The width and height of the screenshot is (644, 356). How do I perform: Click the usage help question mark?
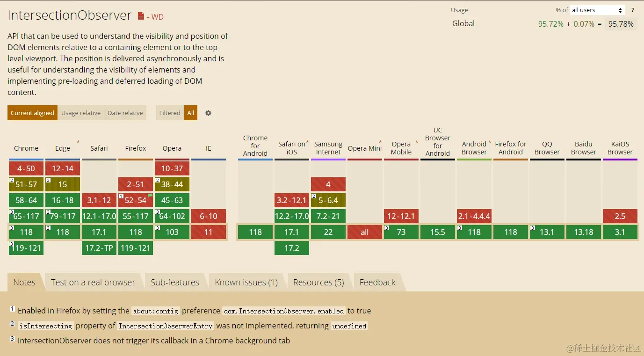point(633,10)
